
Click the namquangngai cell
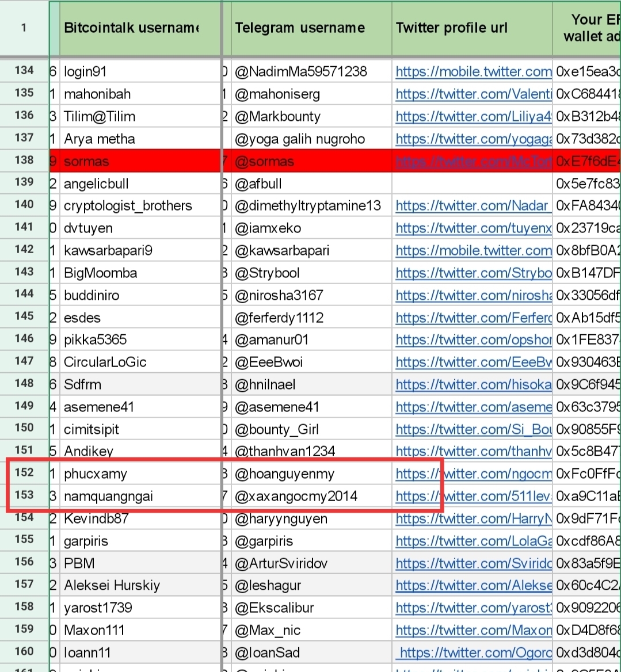(140, 496)
